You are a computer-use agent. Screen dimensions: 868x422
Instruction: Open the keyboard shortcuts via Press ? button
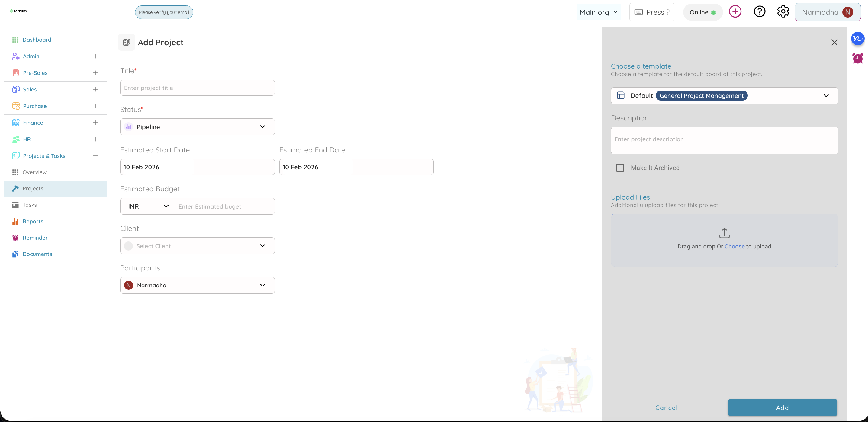(651, 12)
